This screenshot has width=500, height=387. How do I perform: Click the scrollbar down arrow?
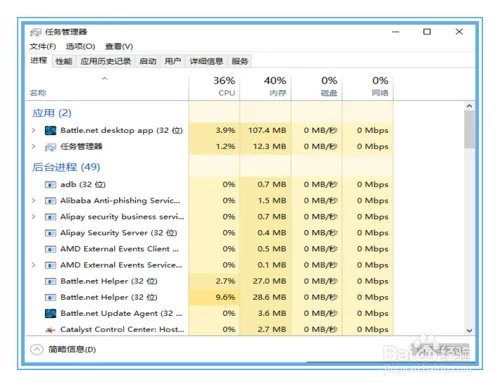click(469, 331)
